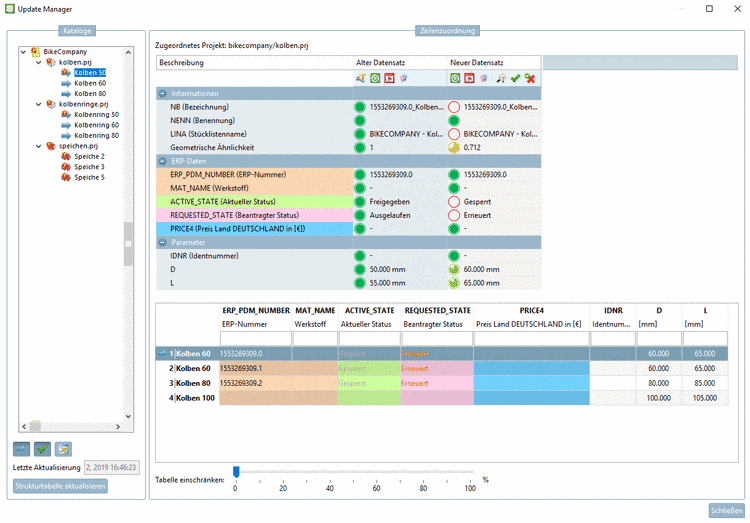Click the filter field under ERP-Nummer column

click(x=255, y=338)
